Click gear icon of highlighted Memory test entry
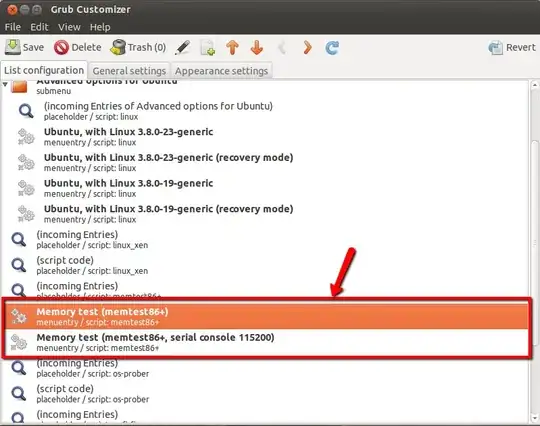This screenshot has width=540, height=426. click(x=19, y=316)
